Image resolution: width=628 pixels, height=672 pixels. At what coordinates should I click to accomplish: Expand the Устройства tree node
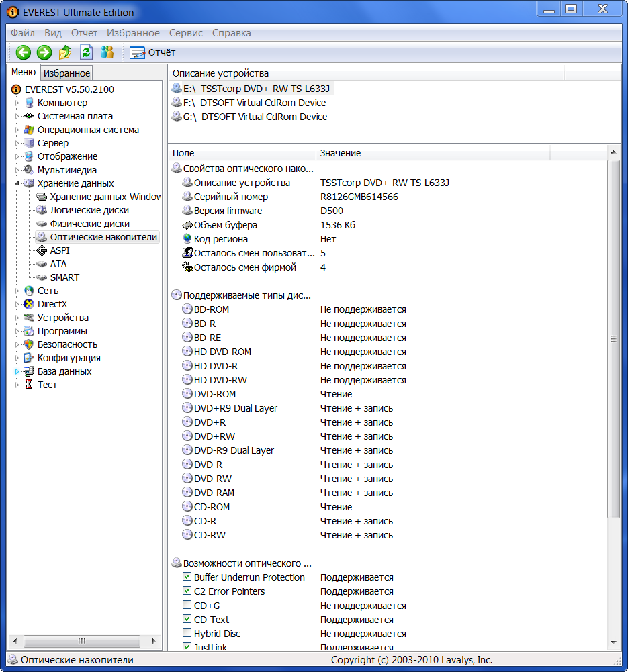[x=17, y=318]
